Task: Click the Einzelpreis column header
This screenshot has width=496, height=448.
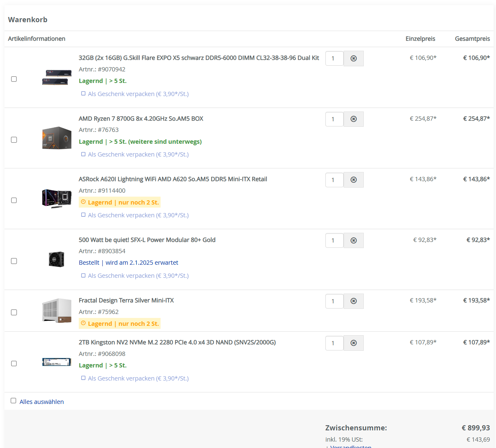Action: pyautogui.click(x=420, y=39)
